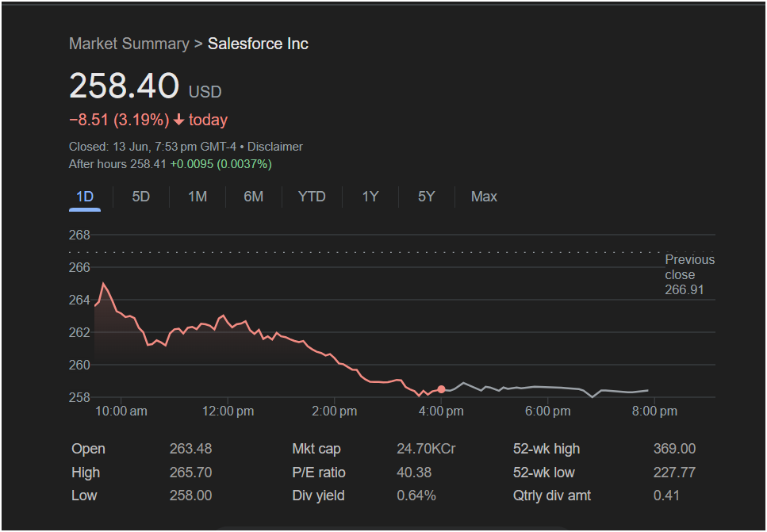Screen dimensions: 767x532
Task: Select the 1D time range tab
Action: (85, 197)
